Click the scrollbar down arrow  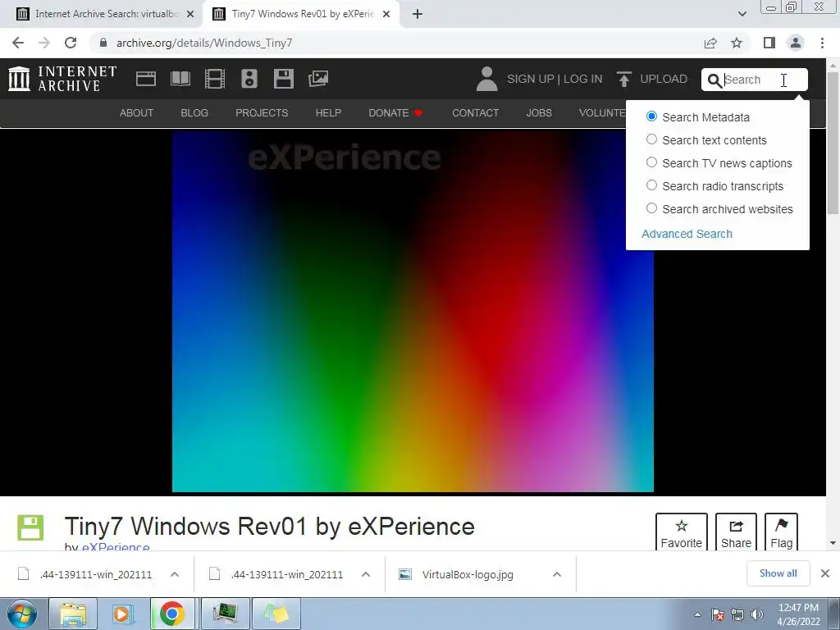833,543
